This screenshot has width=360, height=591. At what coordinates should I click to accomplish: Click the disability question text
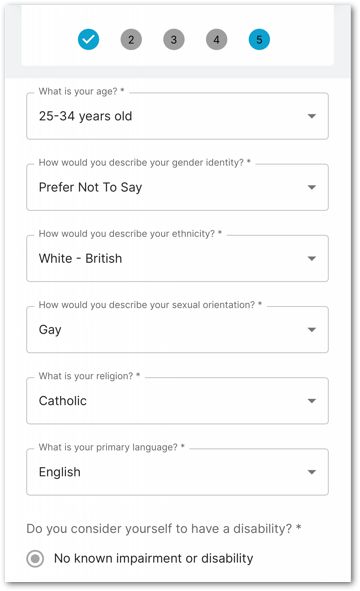[x=164, y=529]
